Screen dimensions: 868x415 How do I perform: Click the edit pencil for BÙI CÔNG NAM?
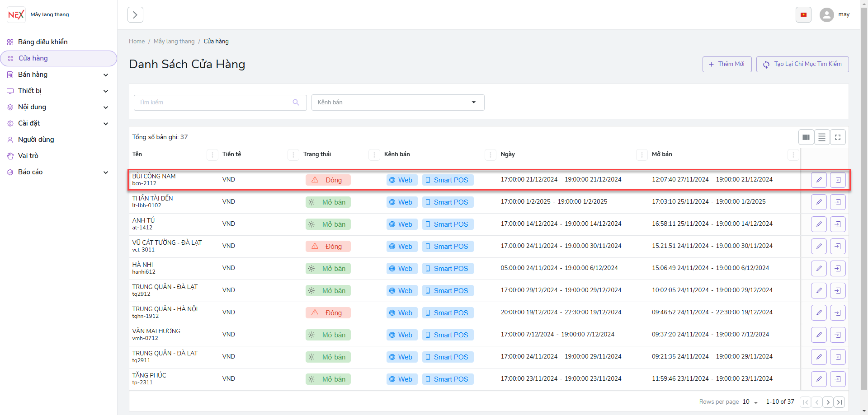(819, 180)
